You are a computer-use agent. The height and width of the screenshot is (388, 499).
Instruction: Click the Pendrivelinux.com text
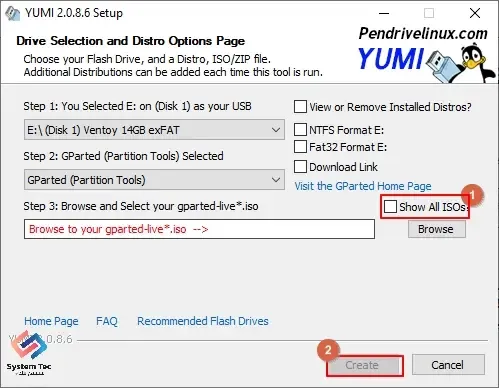click(x=423, y=34)
